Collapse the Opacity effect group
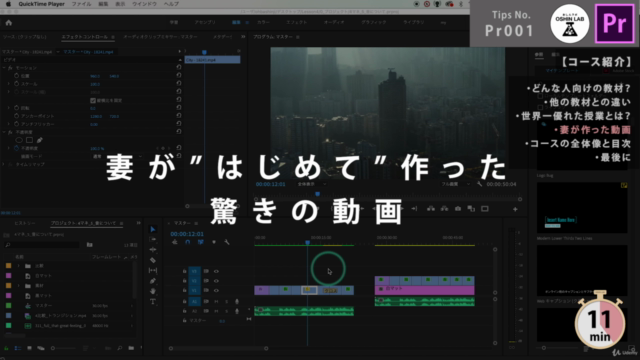 pos(4,132)
